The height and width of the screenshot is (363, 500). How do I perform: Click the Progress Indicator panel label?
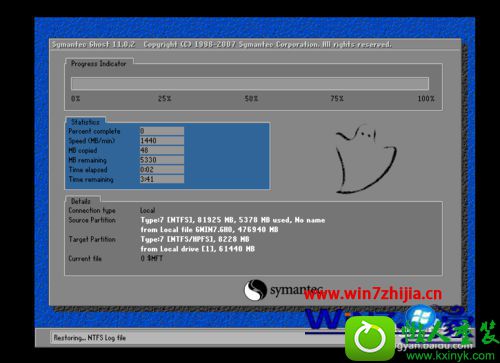99,63
